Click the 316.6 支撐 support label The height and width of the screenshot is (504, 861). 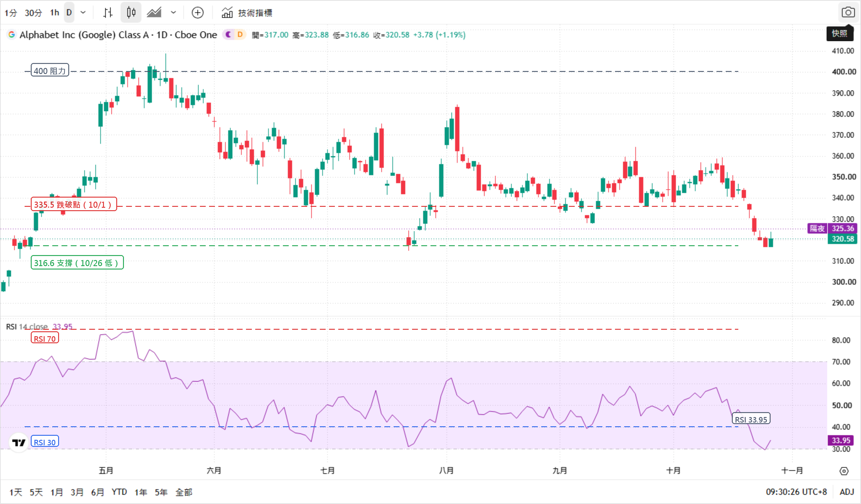77,262
